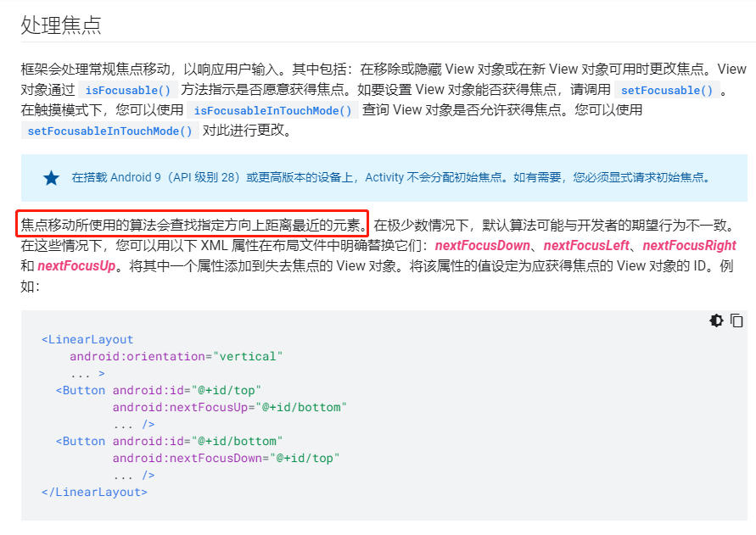Viewport: 756px width, 535px height.
Task: Click the 处理焦点 section heading
Action: tap(61, 25)
